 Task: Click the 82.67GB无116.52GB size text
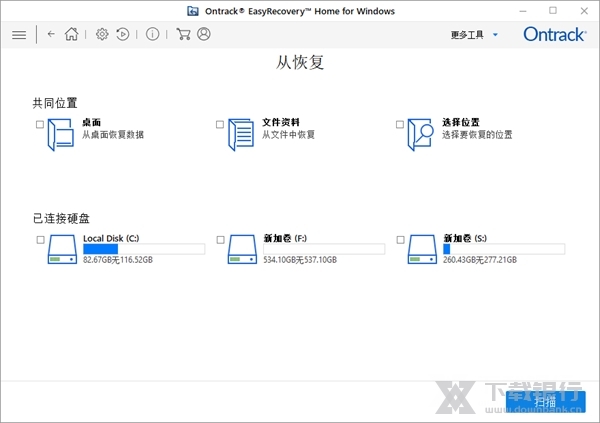[x=118, y=260]
